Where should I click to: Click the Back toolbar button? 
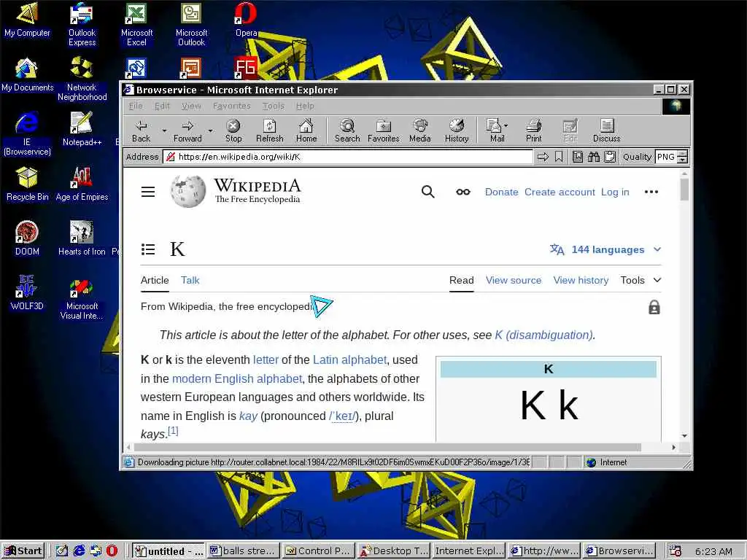click(141, 131)
